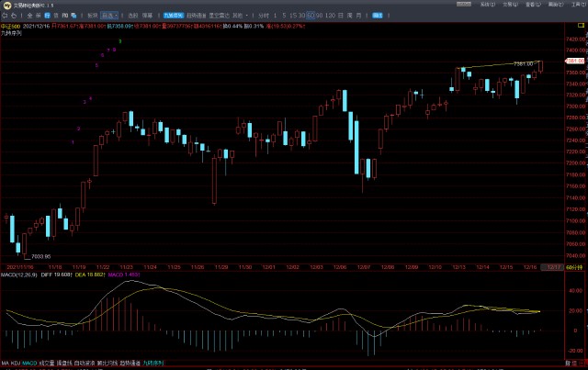588x370 pixels.
Task: Select the 日 daily period button
Action: coord(341,16)
